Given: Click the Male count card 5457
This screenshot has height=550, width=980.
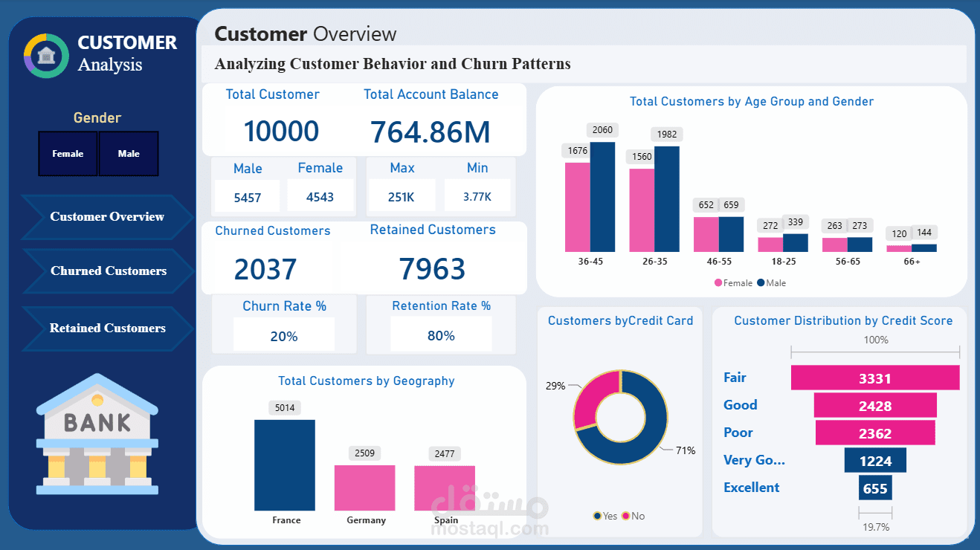Looking at the screenshot, I should pyautogui.click(x=248, y=197).
